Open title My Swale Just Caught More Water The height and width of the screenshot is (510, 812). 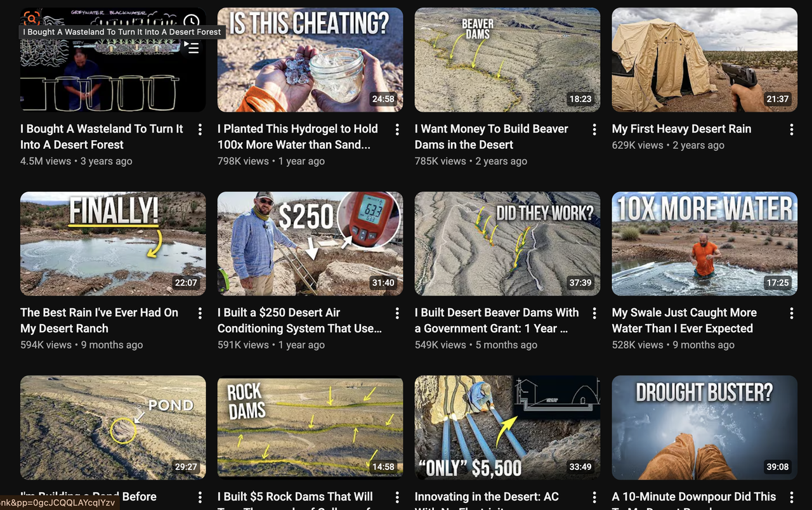pos(684,320)
